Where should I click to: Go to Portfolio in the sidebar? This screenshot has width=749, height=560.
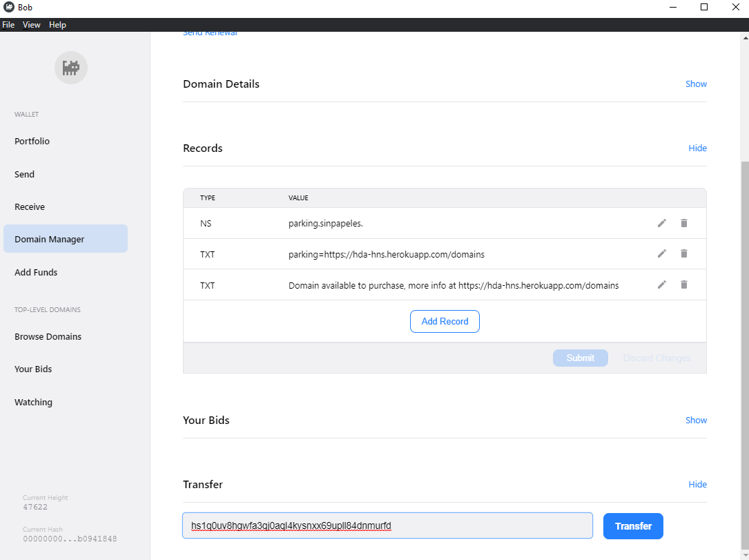tap(32, 141)
